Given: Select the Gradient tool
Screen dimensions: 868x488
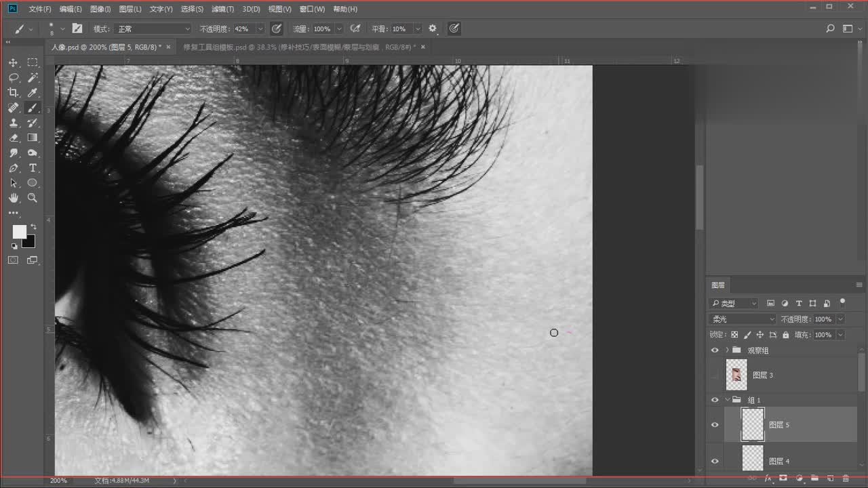Looking at the screenshot, I should click(x=32, y=138).
